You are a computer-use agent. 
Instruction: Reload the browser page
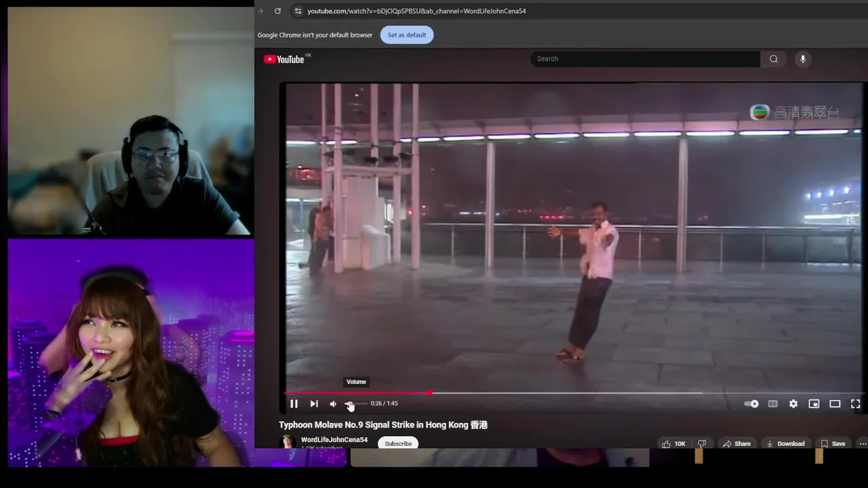tap(277, 11)
